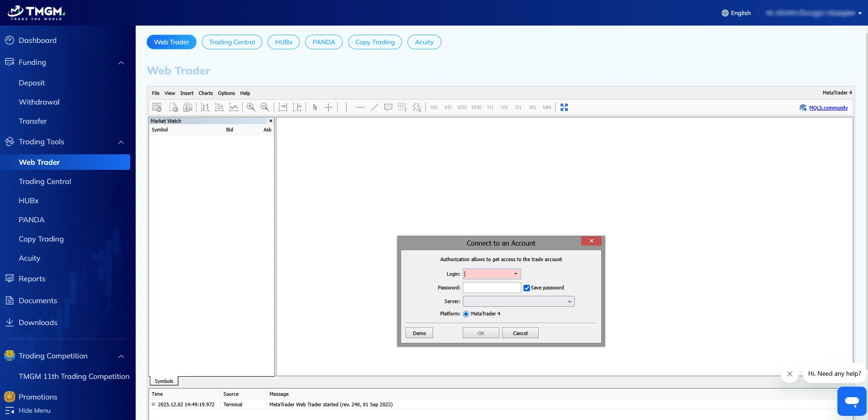868x420 pixels.
Task: Select the line chart icon
Action: [x=234, y=107]
